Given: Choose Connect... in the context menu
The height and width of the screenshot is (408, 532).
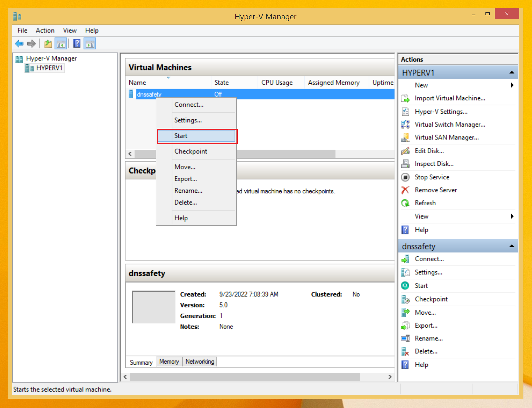Looking at the screenshot, I should (196, 105).
